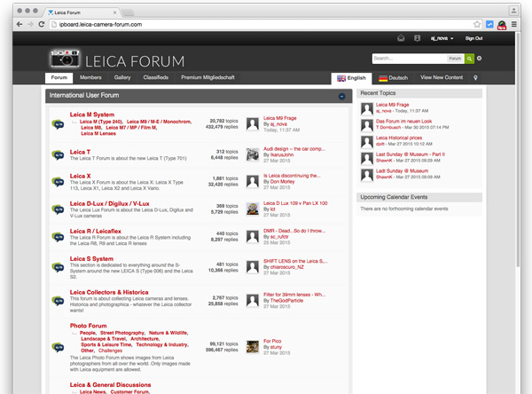Click the green search magnifier button
The image size is (532, 394).
(469, 59)
